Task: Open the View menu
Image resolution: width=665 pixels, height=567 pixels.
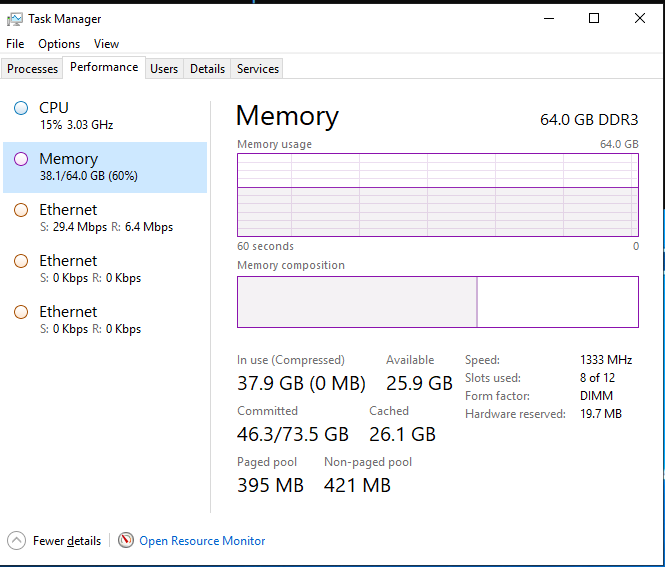Action: pos(106,44)
